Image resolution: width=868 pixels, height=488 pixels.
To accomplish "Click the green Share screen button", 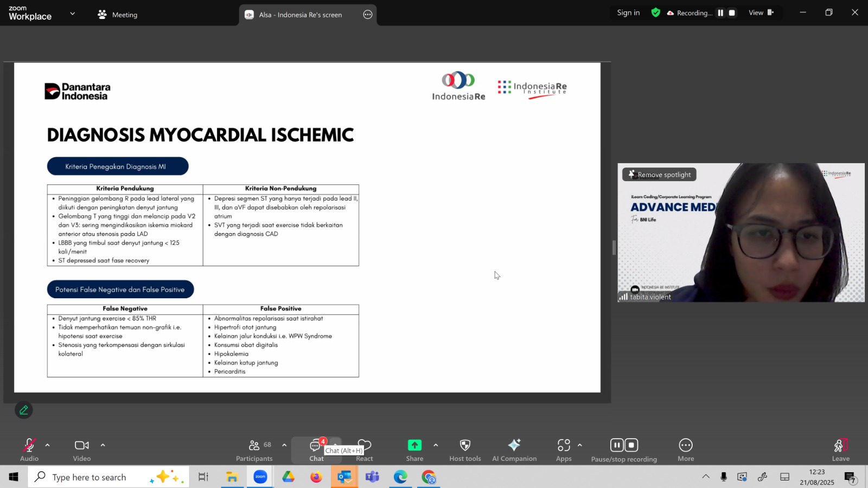I will [x=414, y=445].
